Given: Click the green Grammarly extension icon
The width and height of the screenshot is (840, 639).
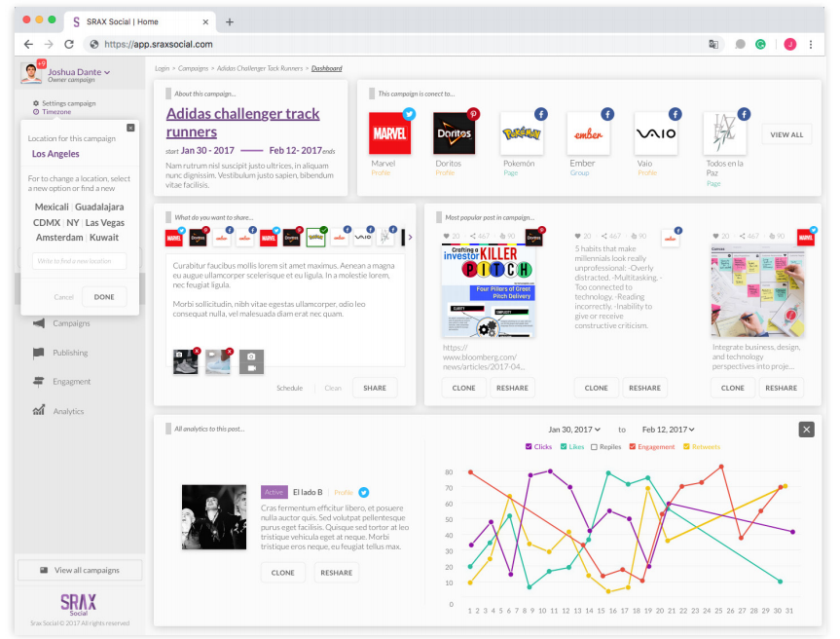Looking at the screenshot, I should point(760,45).
